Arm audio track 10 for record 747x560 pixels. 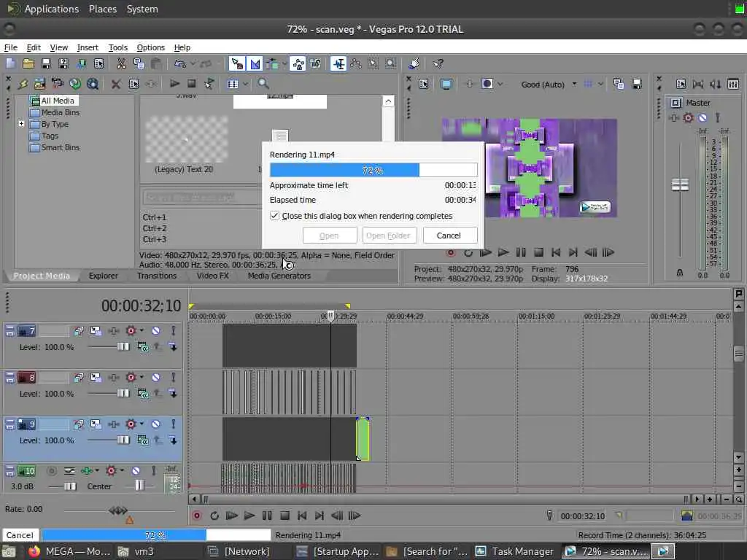(52, 471)
